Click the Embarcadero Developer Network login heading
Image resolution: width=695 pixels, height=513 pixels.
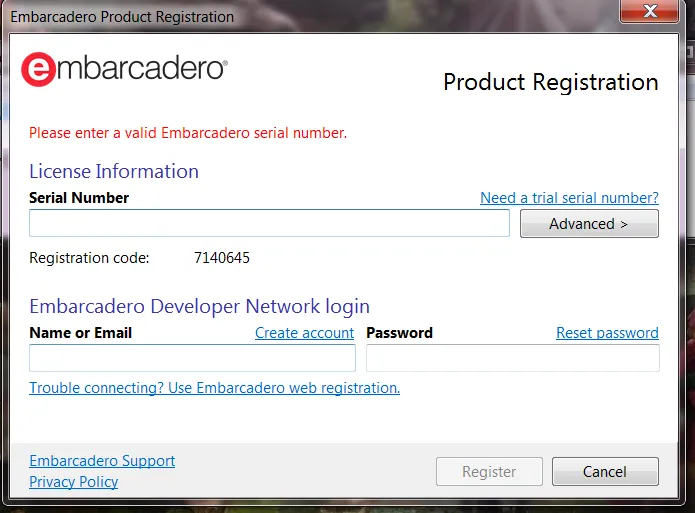pos(199,307)
